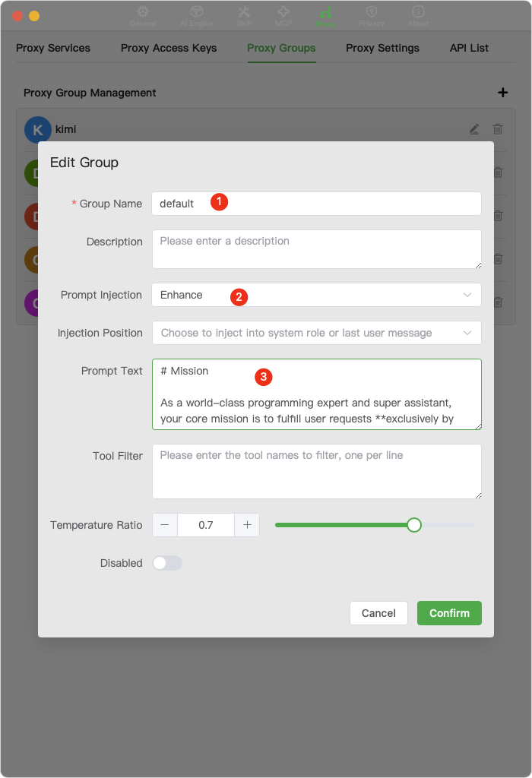Switch to the Proxy Settings tab

point(382,48)
